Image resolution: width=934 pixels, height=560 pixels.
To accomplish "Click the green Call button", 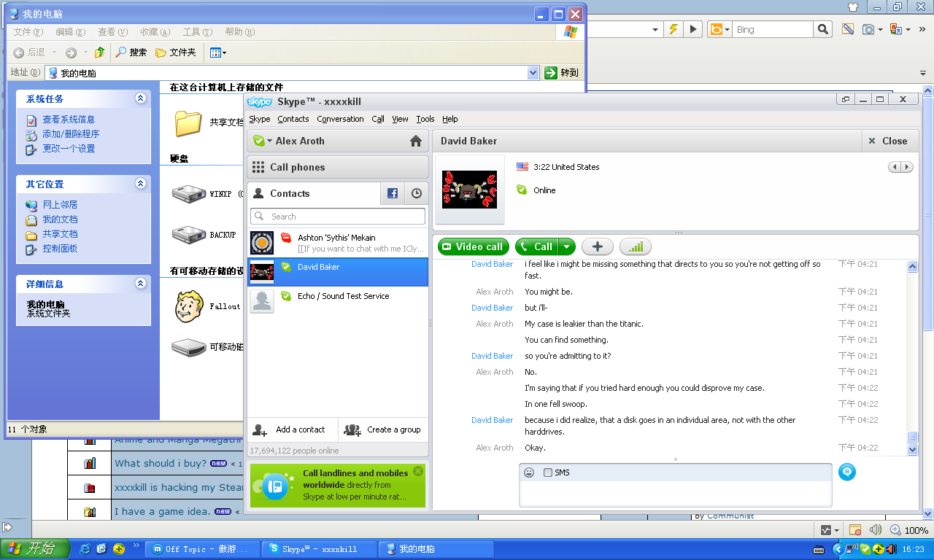I will (x=536, y=246).
